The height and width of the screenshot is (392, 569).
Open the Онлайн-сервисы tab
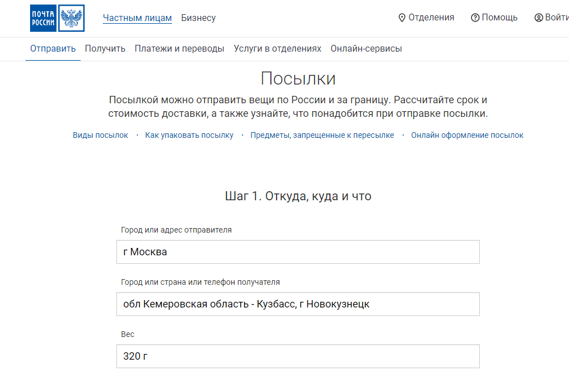366,49
